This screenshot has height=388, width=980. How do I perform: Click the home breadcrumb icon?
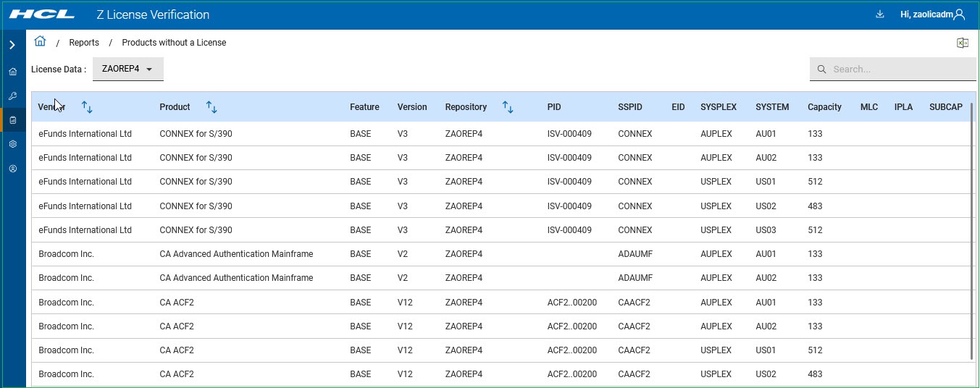(x=40, y=41)
